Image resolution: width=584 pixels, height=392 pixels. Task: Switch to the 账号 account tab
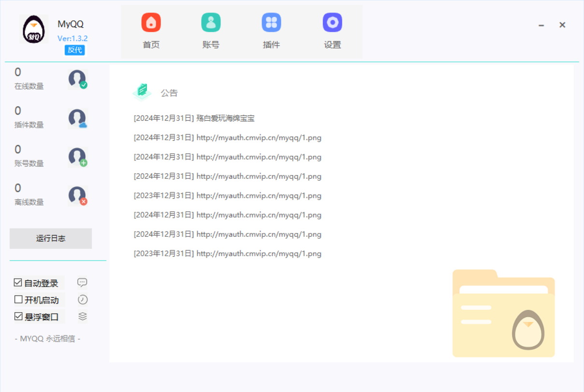(x=211, y=31)
